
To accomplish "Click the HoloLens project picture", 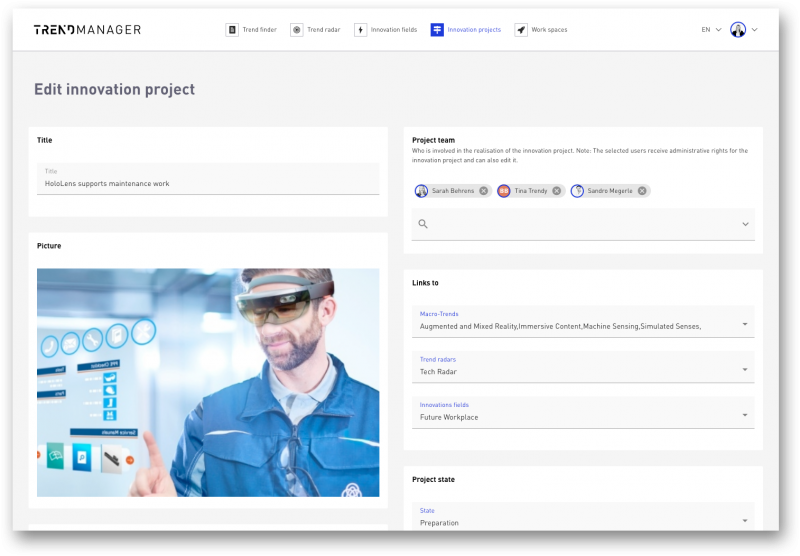I will pyautogui.click(x=208, y=383).
